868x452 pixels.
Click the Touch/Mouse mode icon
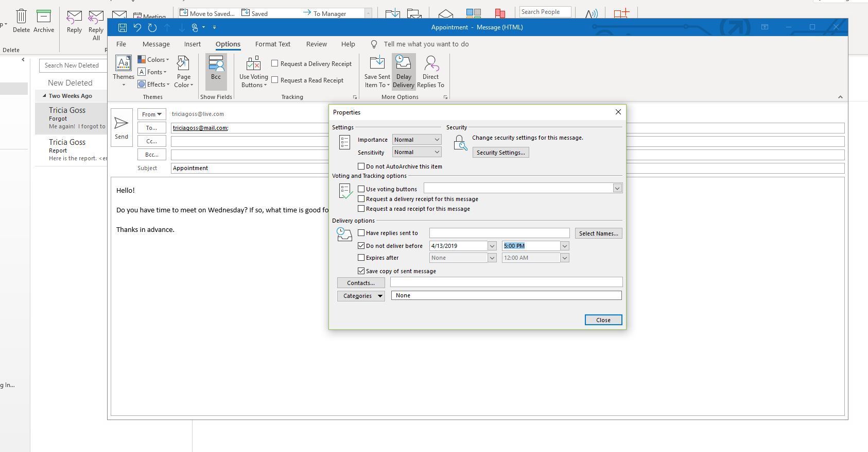click(195, 27)
